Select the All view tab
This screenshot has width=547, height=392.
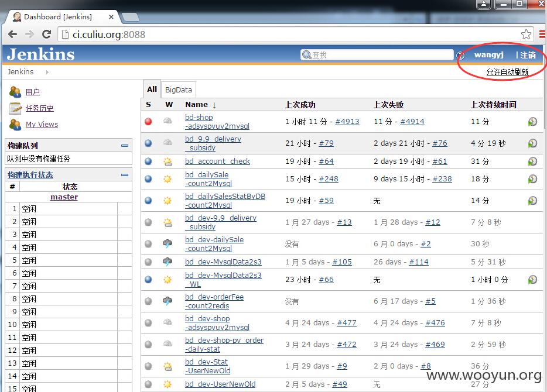[x=152, y=89]
